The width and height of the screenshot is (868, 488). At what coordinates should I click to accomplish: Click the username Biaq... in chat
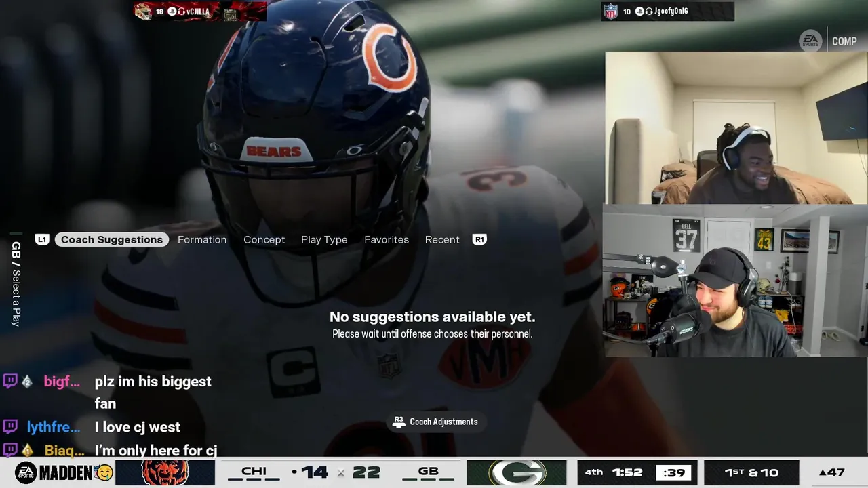[x=64, y=451]
